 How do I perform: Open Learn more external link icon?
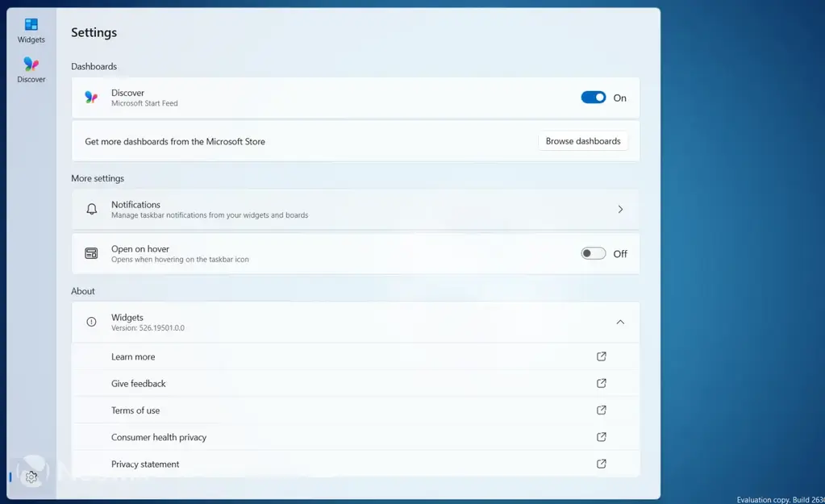(x=602, y=356)
